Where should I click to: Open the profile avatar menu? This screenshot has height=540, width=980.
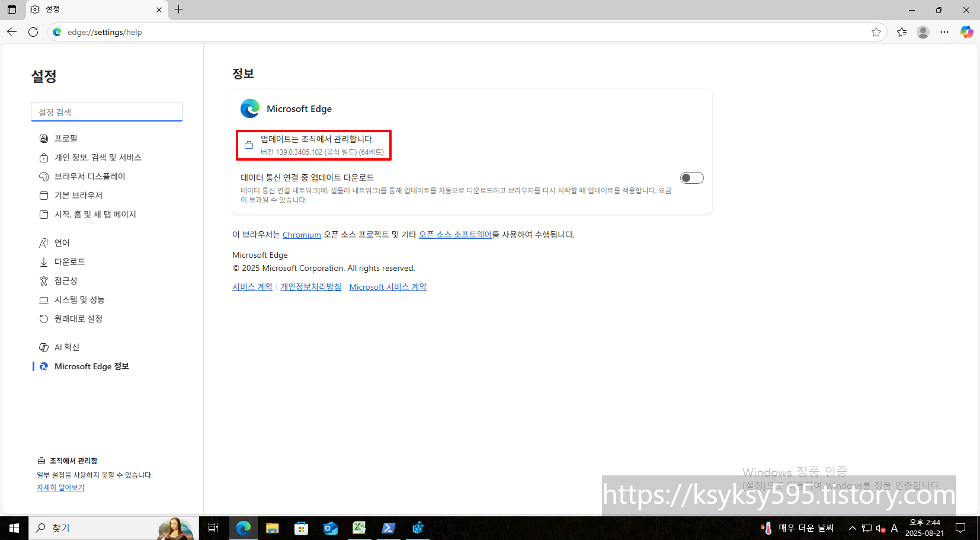tap(923, 32)
